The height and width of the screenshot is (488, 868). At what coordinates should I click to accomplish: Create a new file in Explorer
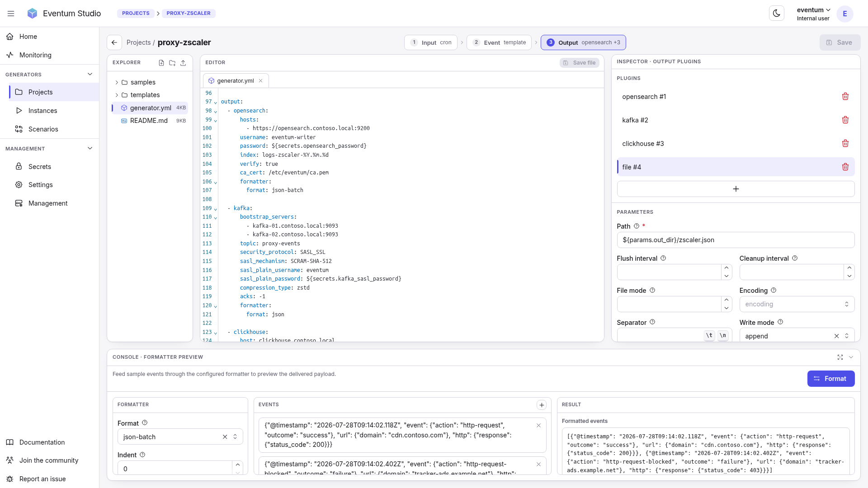(x=161, y=63)
